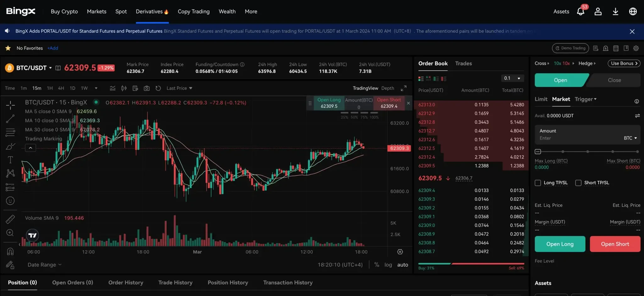Open the forecasting and measurement tools
Image resolution: width=644 pixels, height=296 pixels.
(10, 187)
